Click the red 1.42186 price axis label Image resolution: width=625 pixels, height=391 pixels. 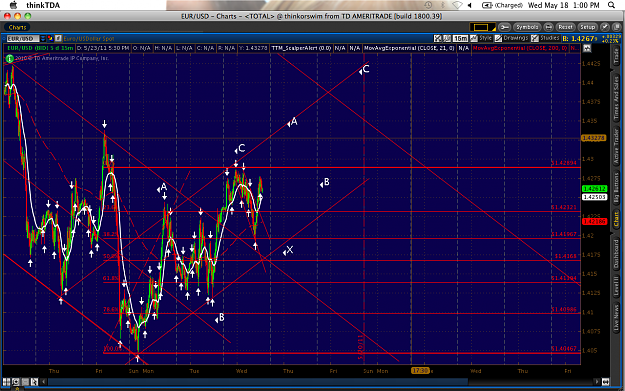594,221
